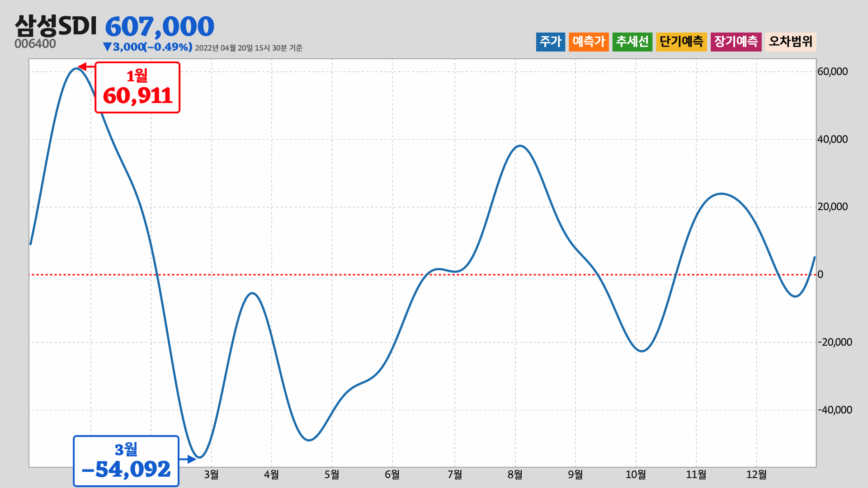Toggle the 단기예측 legend label
This screenshot has width=868, height=488.
coord(681,42)
